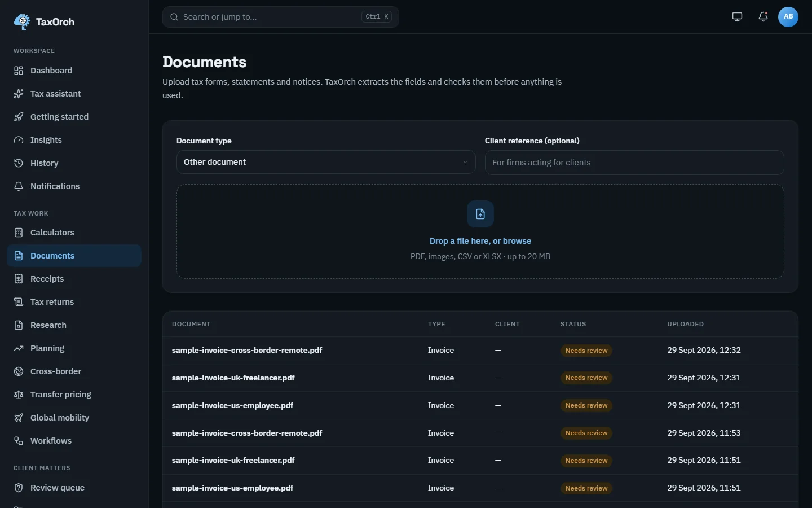Click Transfer pricing scales icon
Viewport: 812px width, 508px height.
click(x=19, y=395)
